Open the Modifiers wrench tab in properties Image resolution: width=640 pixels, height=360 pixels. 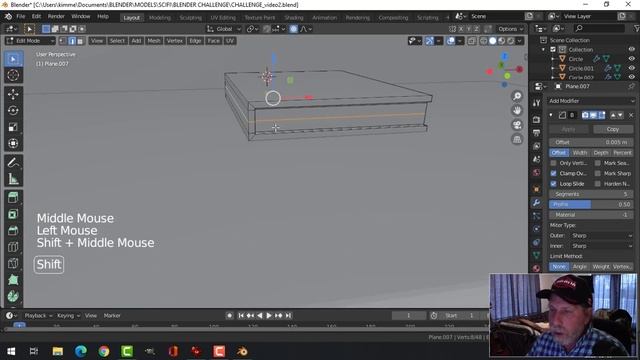tap(536, 202)
